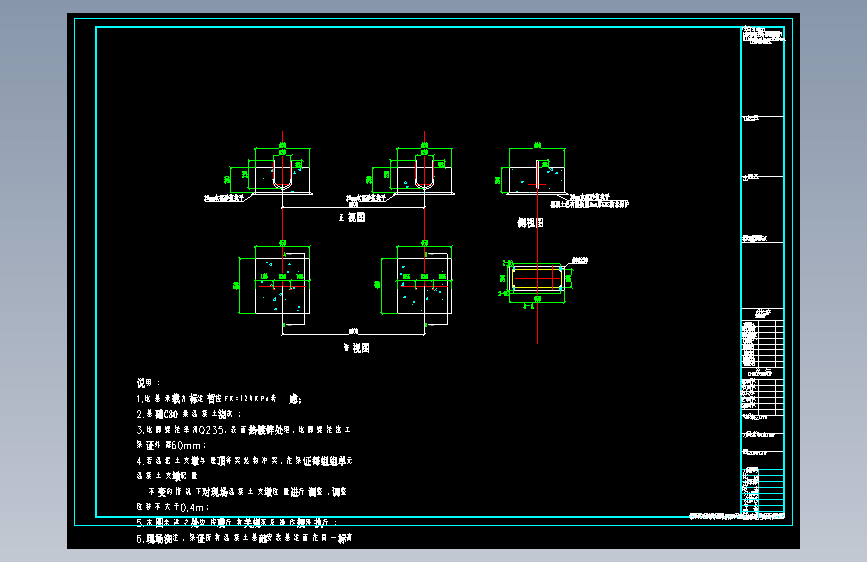This screenshot has width=867, height=562.
Task: Click the title block table on the right
Action: (x=762, y=272)
